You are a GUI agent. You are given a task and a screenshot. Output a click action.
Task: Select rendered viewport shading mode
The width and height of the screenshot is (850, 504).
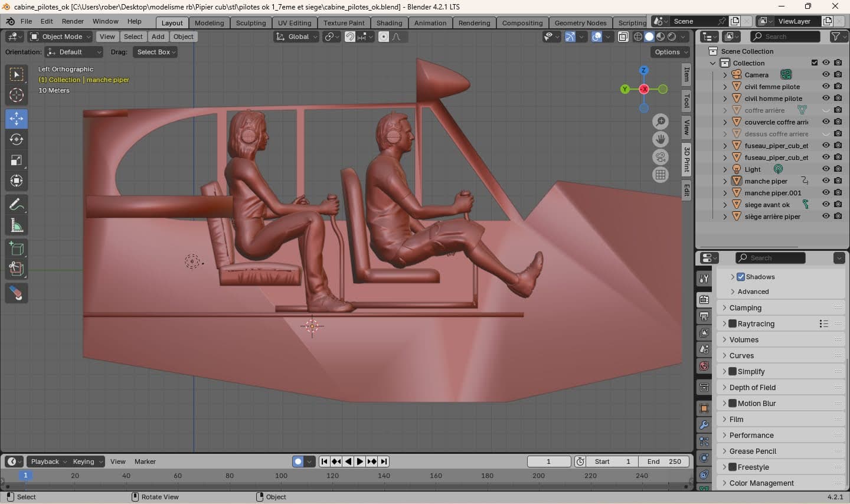(672, 37)
